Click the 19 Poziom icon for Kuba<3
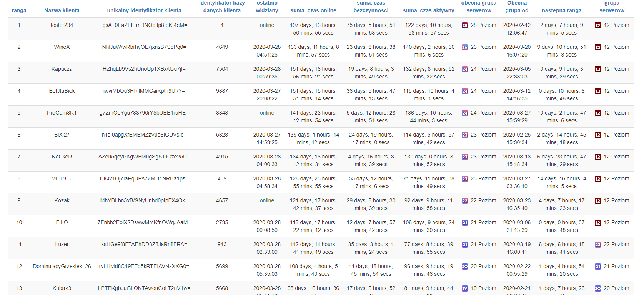Viewport: 644px width, 295px height. (465, 288)
